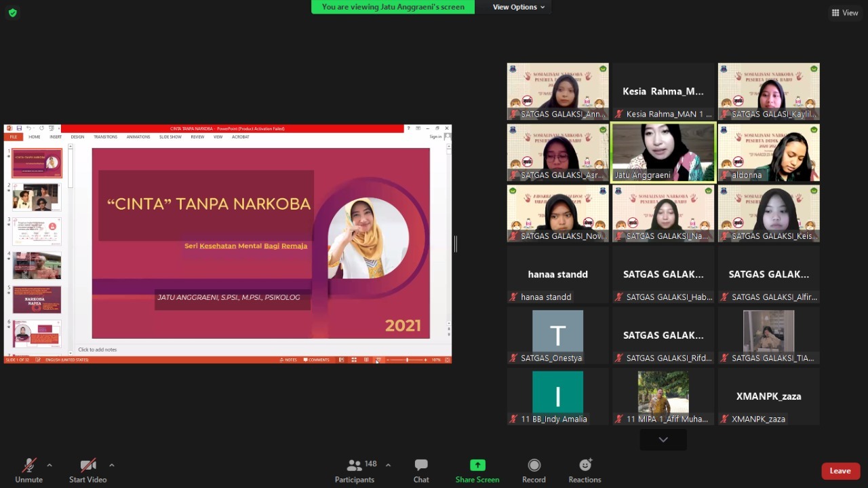This screenshot has width=868, height=488.
Task: Open the Reactions menu
Action: [585, 466]
